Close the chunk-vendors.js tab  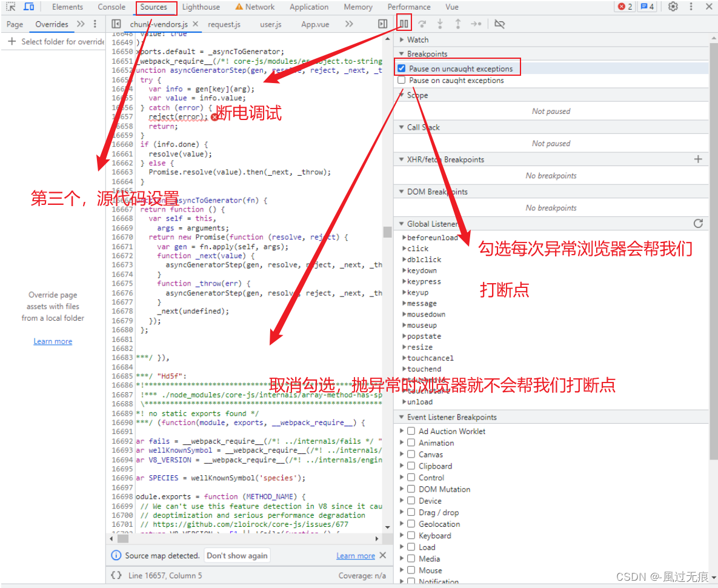tap(195, 24)
